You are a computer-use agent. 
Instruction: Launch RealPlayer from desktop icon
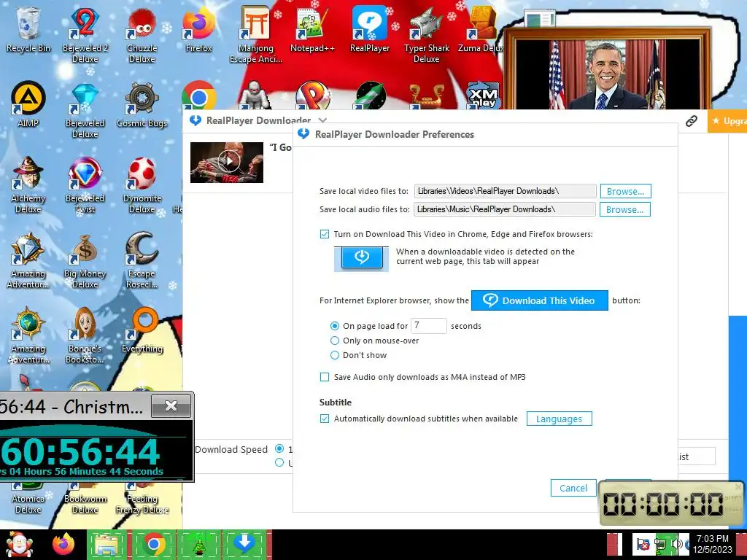tap(369, 28)
